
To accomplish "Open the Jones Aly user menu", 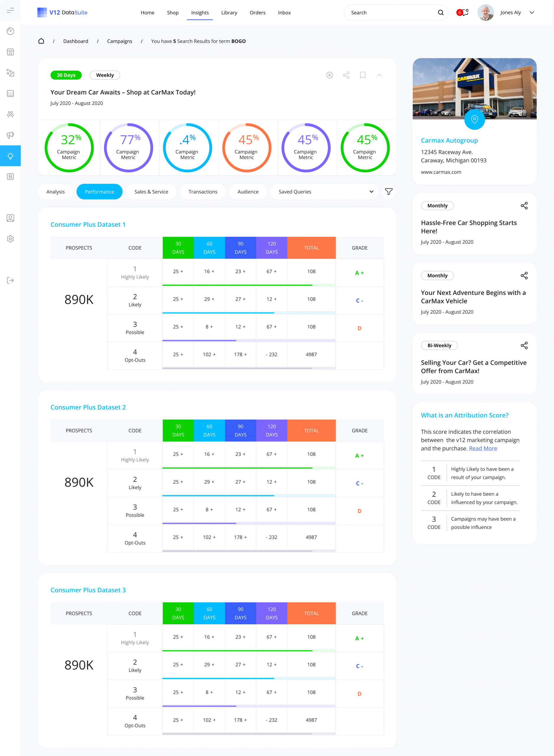I will [532, 13].
